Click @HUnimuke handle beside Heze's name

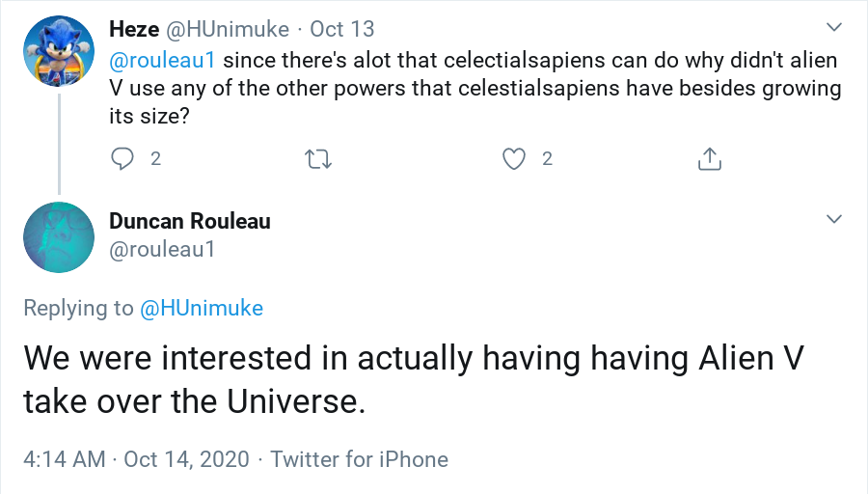pyautogui.click(x=229, y=30)
